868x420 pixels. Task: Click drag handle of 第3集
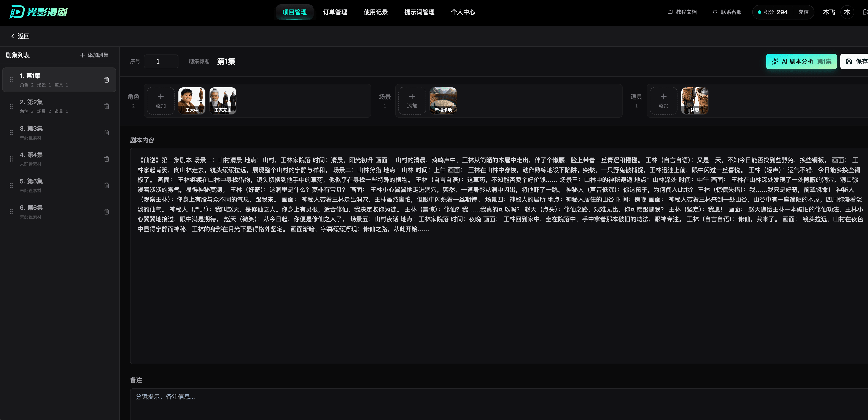[x=11, y=132]
